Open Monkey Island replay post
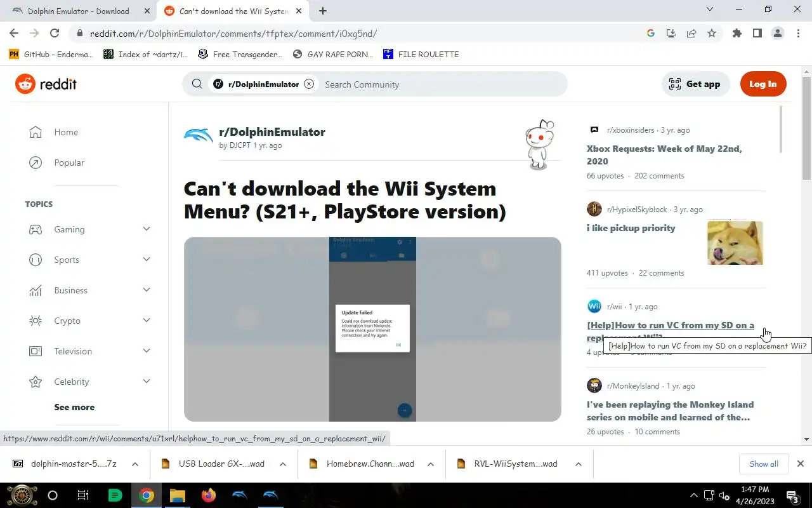The image size is (812, 508). pyautogui.click(x=670, y=411)
